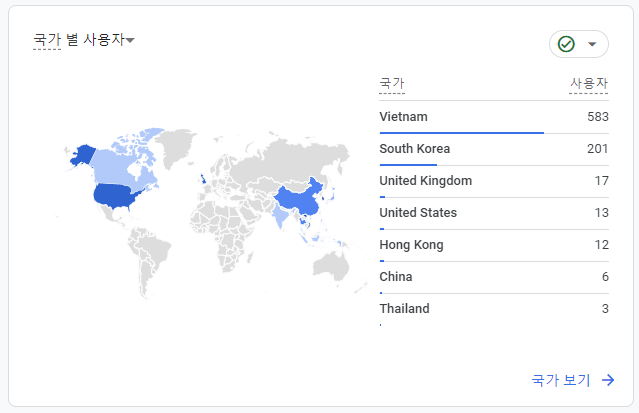
Task: Select the 사용자 column header
Action: [589, 84]
